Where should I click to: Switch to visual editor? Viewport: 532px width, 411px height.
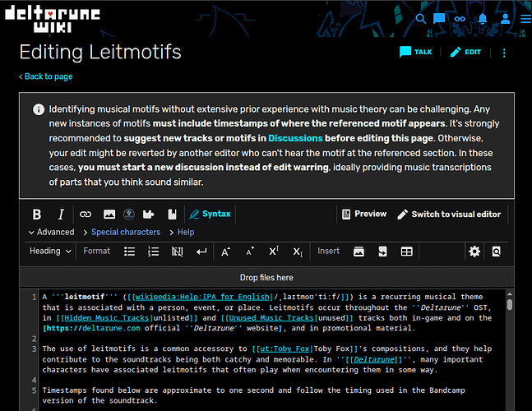pyautogui.click(x=449, y=215)
